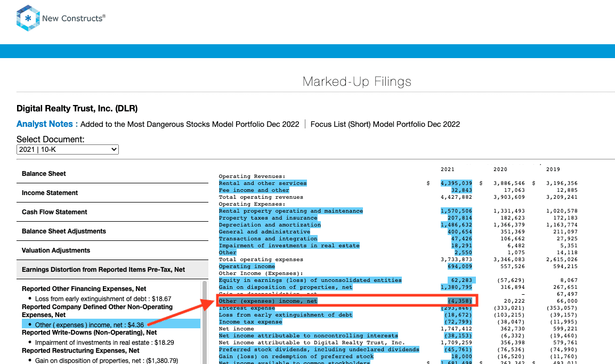Viewport: 615px width, 364px height.
Task: Collapse Earnings Distortion from Reported Items panel
Action: (x=112, y=270)
